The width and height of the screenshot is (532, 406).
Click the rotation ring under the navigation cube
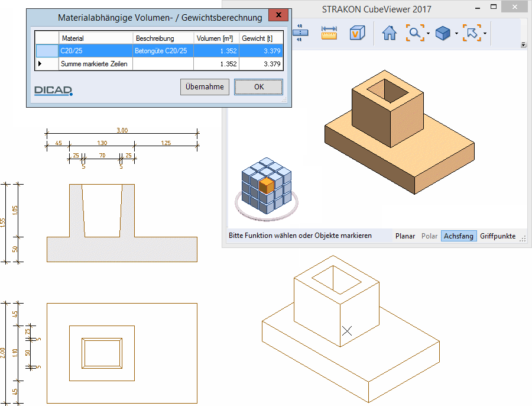pos(267,217)
